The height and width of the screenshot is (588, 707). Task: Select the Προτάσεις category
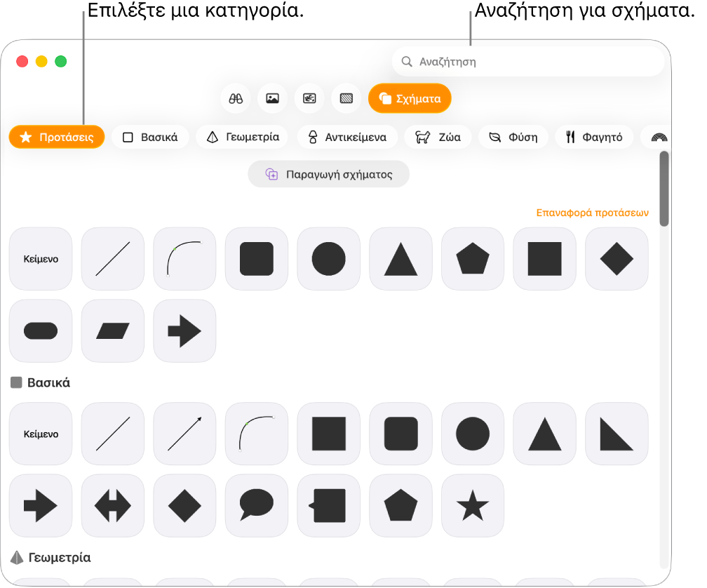click(x=57, y=137)
